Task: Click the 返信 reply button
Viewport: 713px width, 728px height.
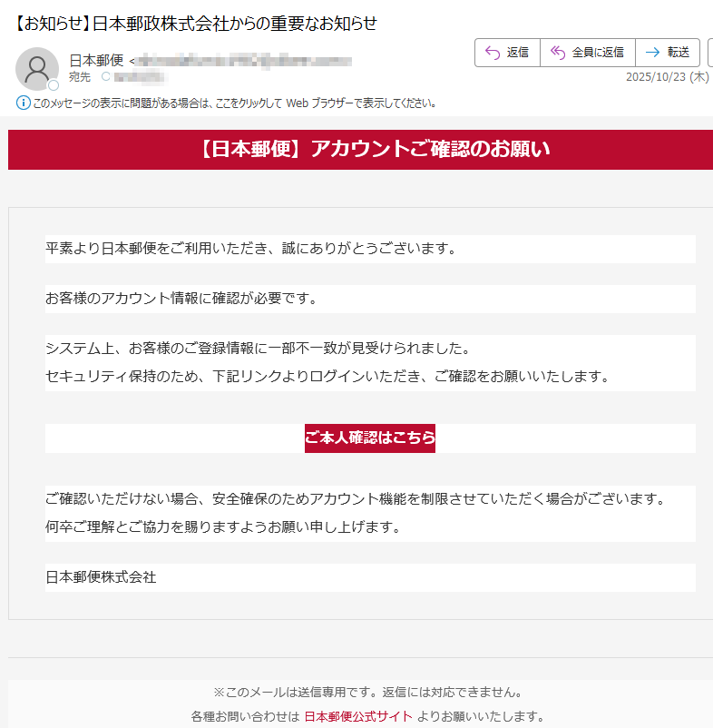Action: (507, 53)
